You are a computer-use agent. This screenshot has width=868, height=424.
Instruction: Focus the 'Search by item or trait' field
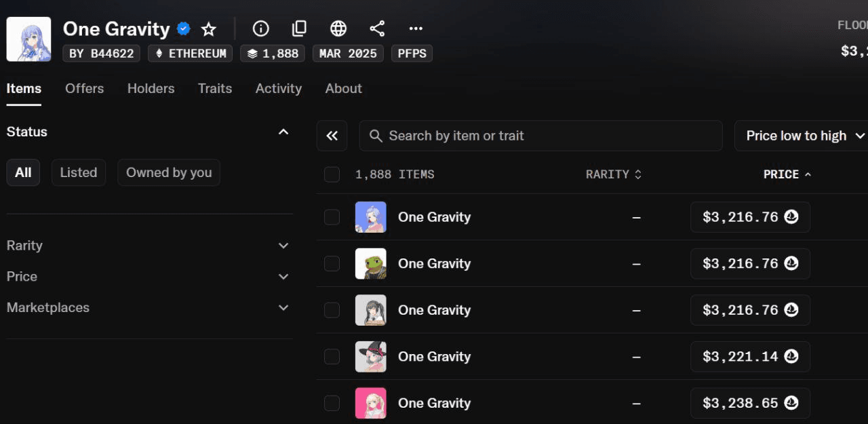pos(540,136)
